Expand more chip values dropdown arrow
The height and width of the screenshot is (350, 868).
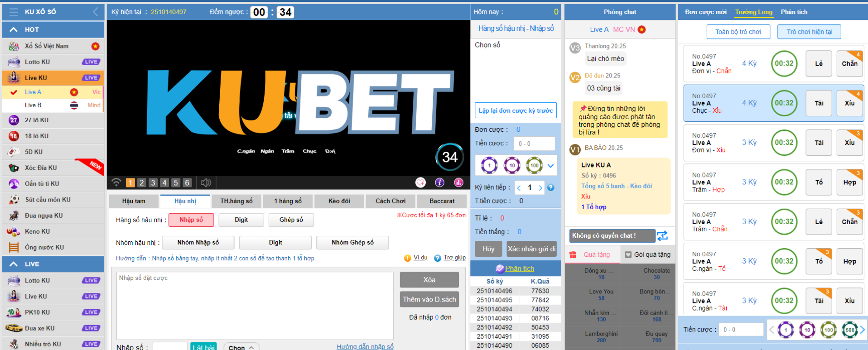tap(550, 166)
